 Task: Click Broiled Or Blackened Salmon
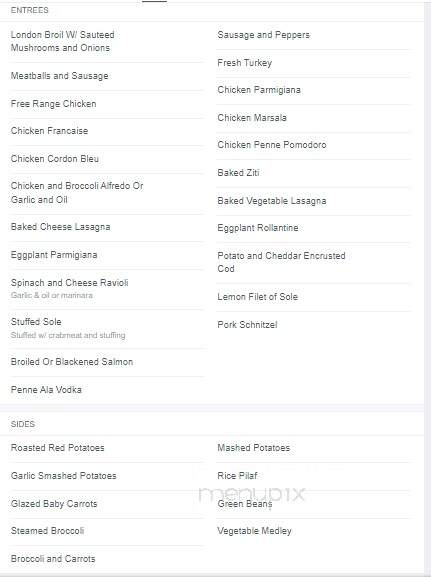pos(72,362)
